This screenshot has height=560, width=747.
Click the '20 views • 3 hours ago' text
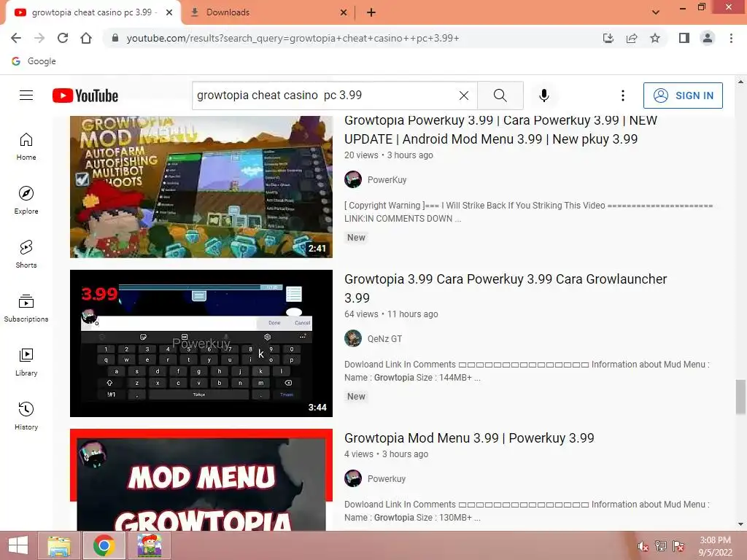pos(389,155)
